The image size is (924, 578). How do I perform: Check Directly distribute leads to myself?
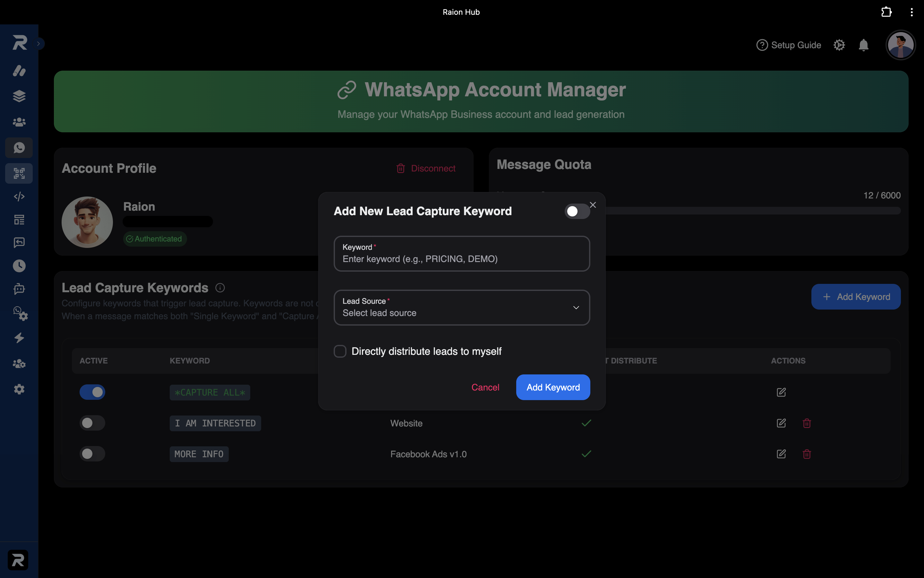click(x=340, y=351)
